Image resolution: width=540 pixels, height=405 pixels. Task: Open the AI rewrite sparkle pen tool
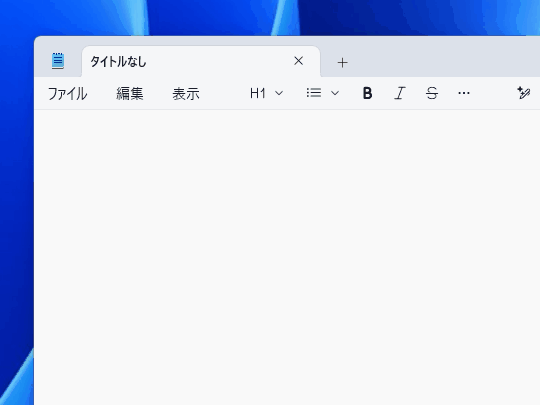point(523,93)
